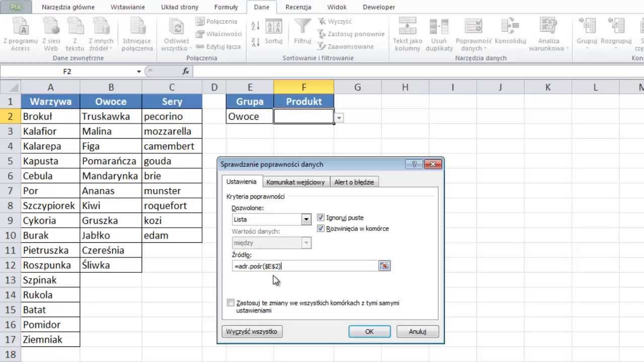The height and width of the screenshot is (362, 644).
Task: Switch to Formuły tab
Action: click(x=226, y=7)
